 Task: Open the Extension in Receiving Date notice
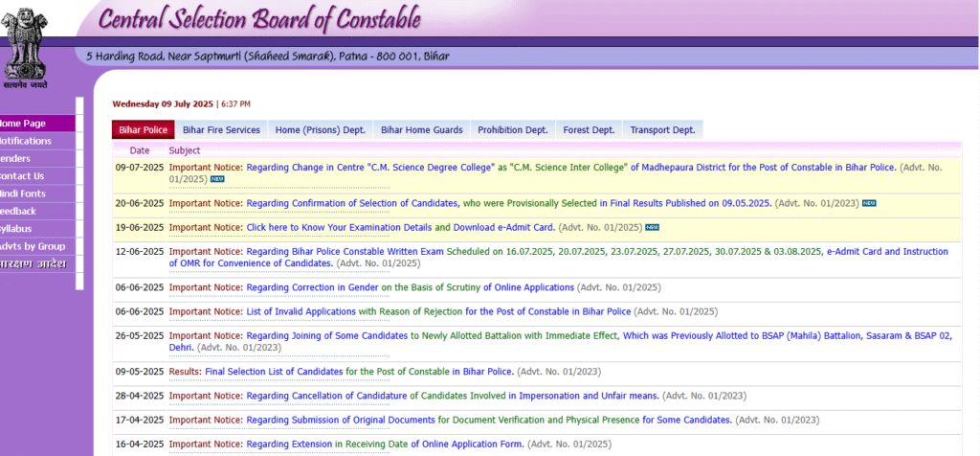[x=385, y=445]
